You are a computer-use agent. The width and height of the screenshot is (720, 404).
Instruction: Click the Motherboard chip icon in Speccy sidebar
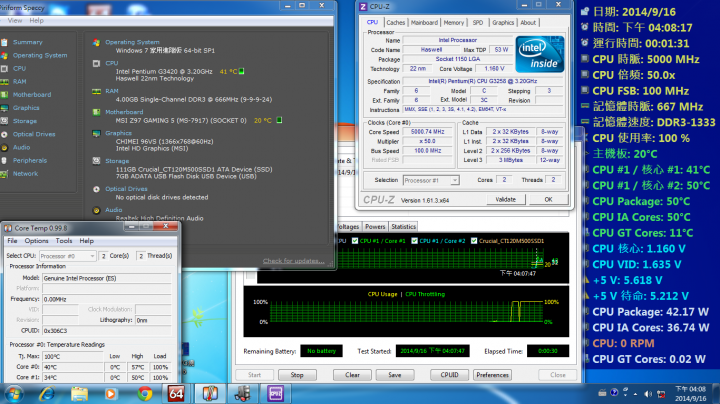coord(4,95)
